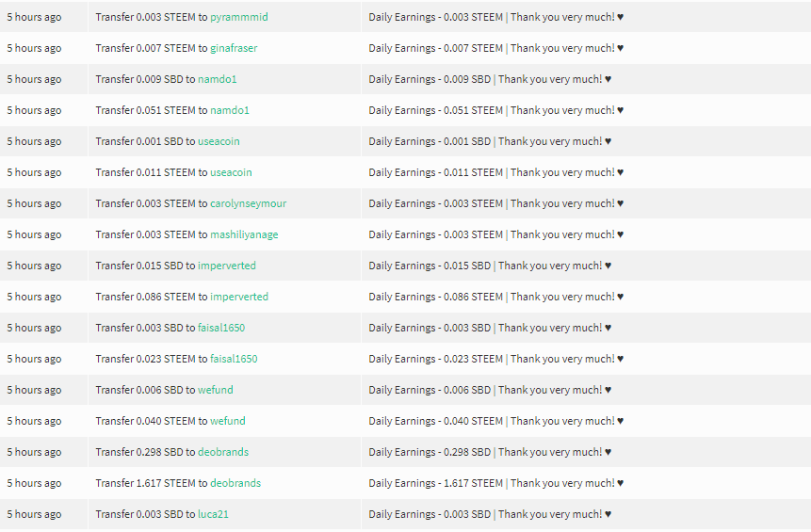Select memo 'Daily Earnings - 1.617 STEEM'
Image resolution: width=811 pixels, height=532 pixels.
[435, 483]
